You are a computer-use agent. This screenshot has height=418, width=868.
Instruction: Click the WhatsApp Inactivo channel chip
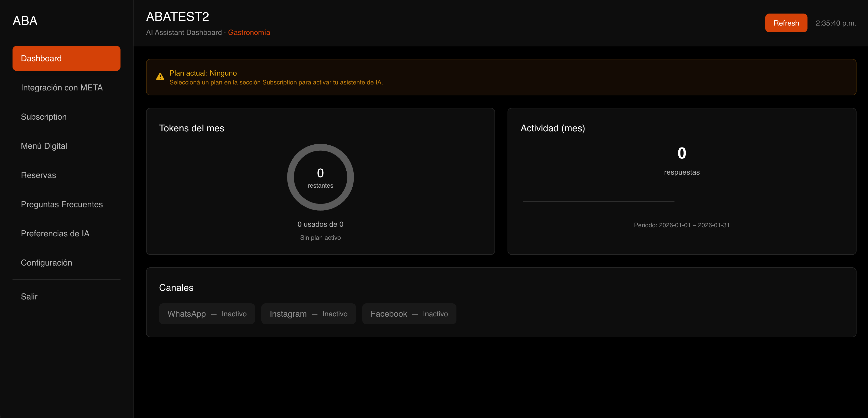click(x=207, y=314)
